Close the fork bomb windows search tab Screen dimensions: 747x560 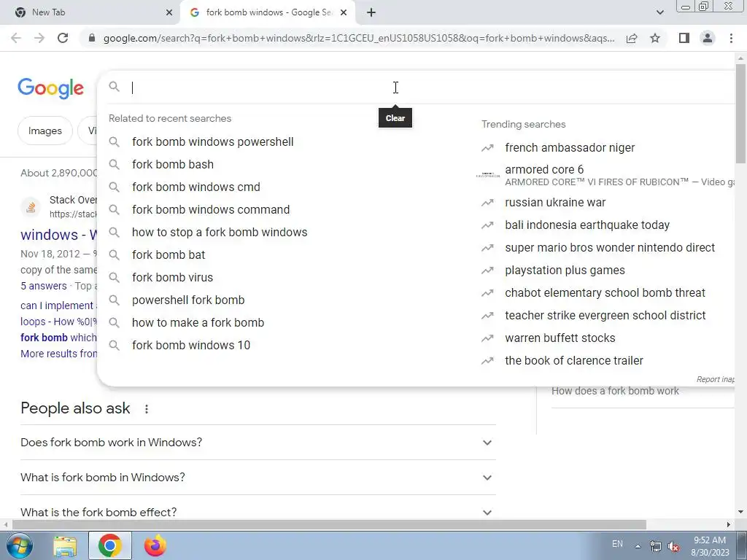pyautogui.click(x=344, y=12)
